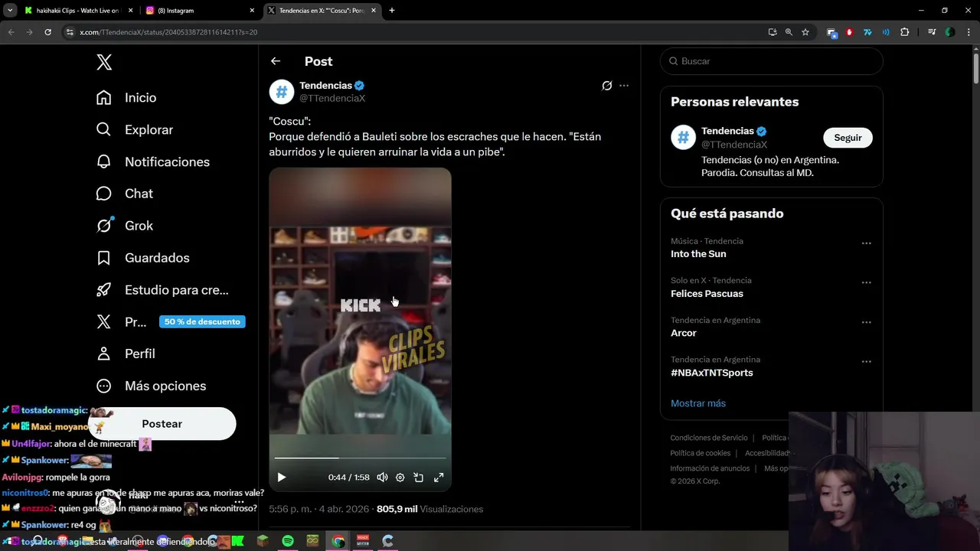Bookmark this page with the star icon
Screen dimensions: 980x551
click(805, 32)
